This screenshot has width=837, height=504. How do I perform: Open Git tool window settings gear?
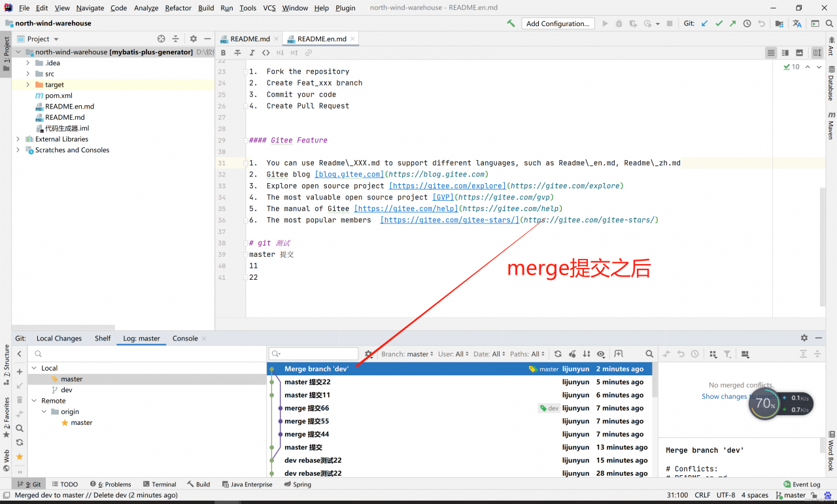pos(804,338)
